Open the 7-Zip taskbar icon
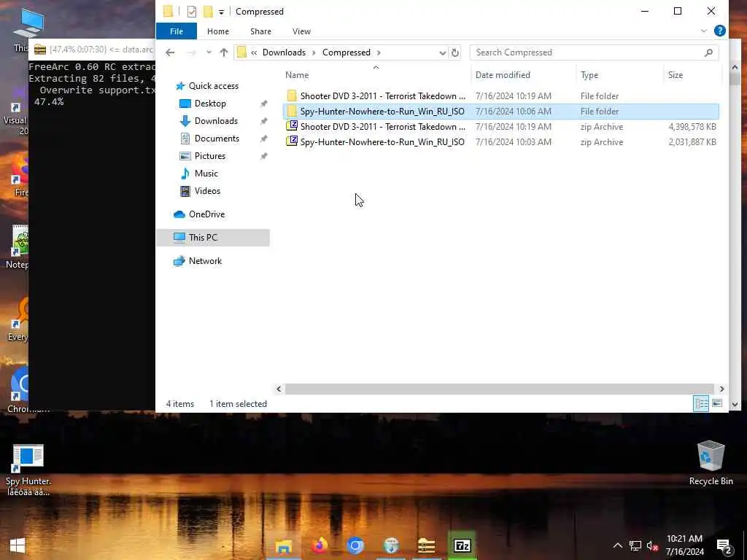This screenshot has height=560, width=747. [x=462, y=545]
